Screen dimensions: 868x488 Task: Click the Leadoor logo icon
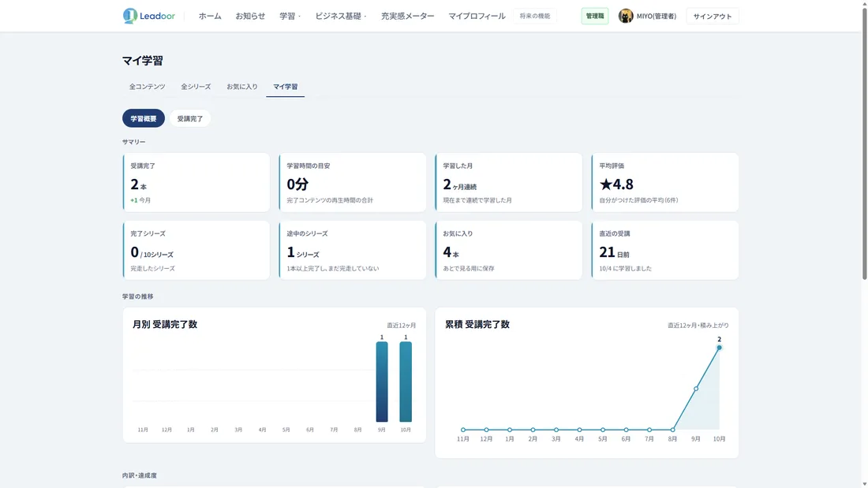129,16
